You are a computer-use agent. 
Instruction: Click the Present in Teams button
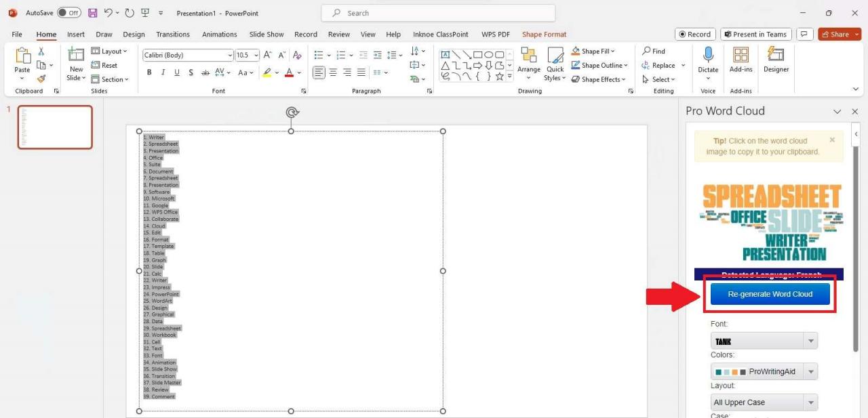click(755, 33)
